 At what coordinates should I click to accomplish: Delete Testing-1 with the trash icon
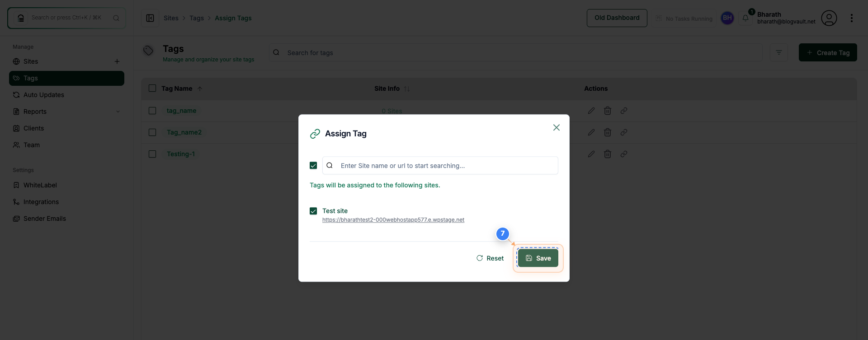click(608, 154)
